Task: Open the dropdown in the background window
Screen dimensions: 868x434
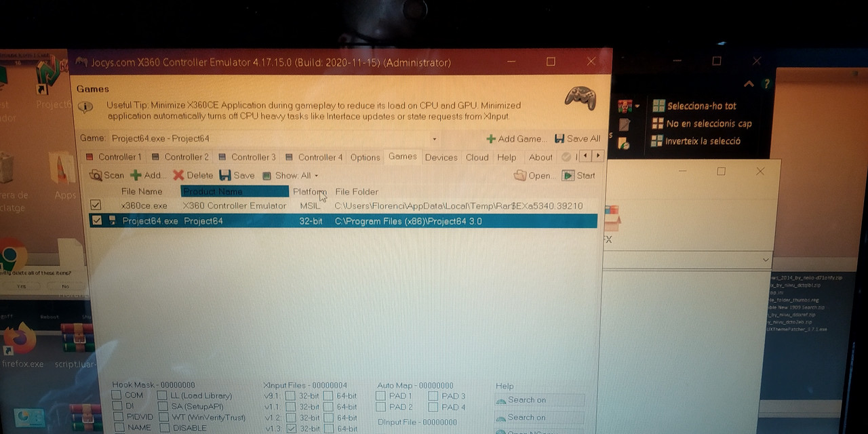Action: pos(766,260)
